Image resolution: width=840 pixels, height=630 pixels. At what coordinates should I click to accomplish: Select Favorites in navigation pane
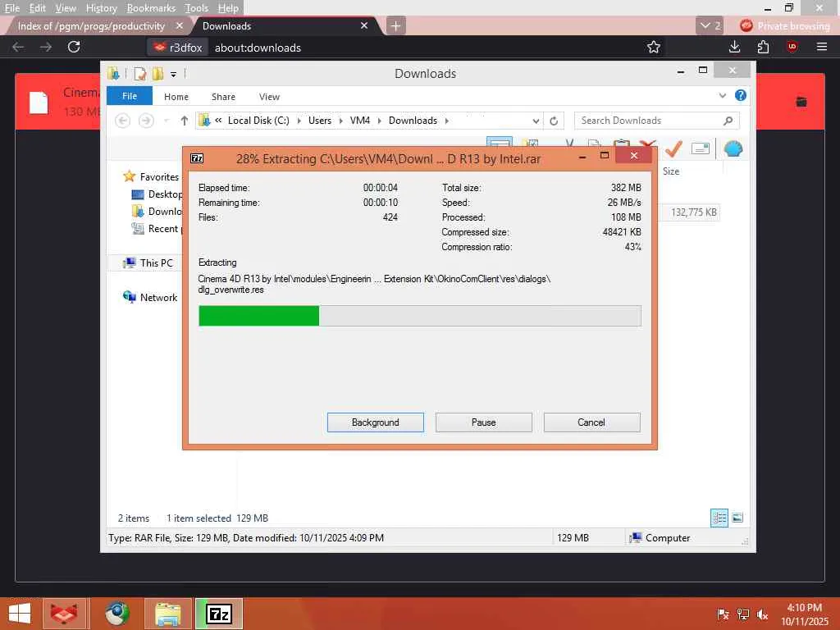point(159,177)
